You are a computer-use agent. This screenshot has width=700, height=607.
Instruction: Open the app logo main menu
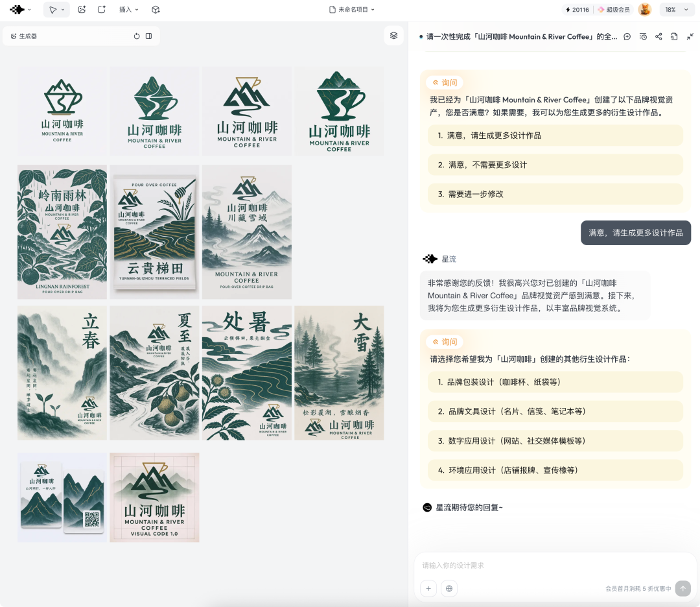(x=19, y=9)
